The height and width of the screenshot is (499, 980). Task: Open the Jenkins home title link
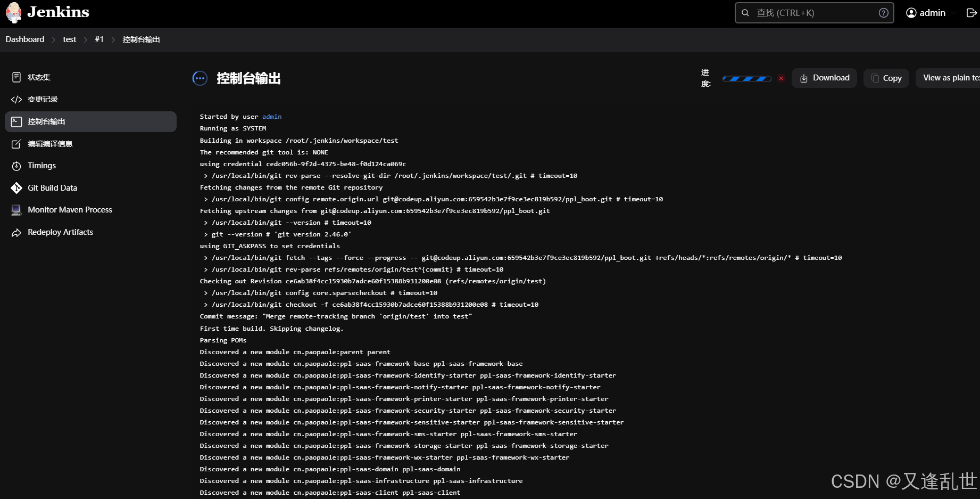(58, 12)
